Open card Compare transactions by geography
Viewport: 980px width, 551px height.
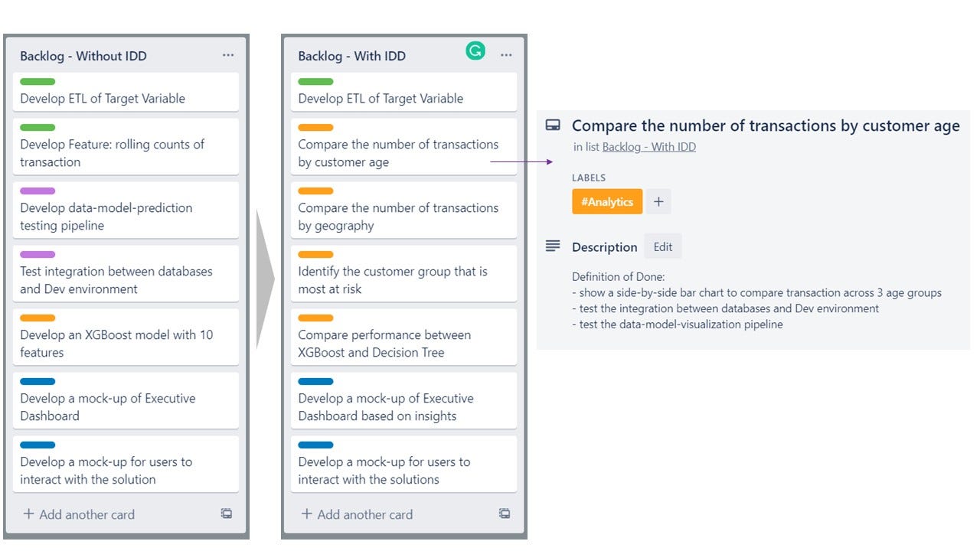click(404, 210)
